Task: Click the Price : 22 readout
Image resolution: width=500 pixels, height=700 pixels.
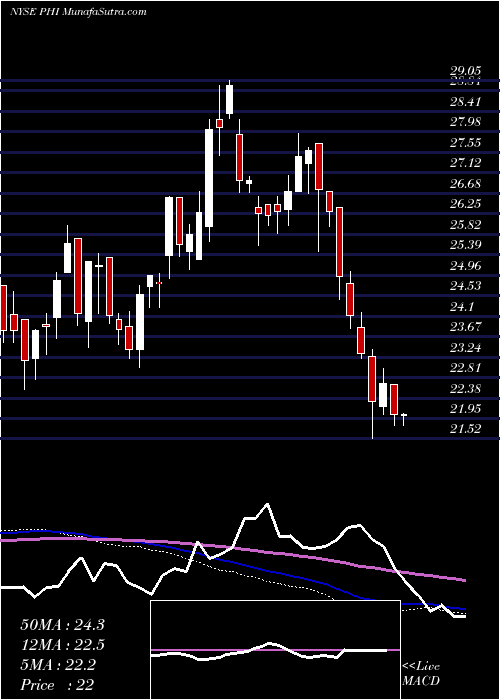Action: [57, 685]
